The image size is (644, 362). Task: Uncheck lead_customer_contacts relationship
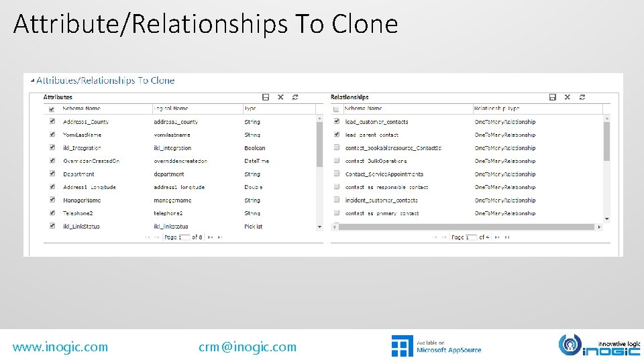[337, 121]
